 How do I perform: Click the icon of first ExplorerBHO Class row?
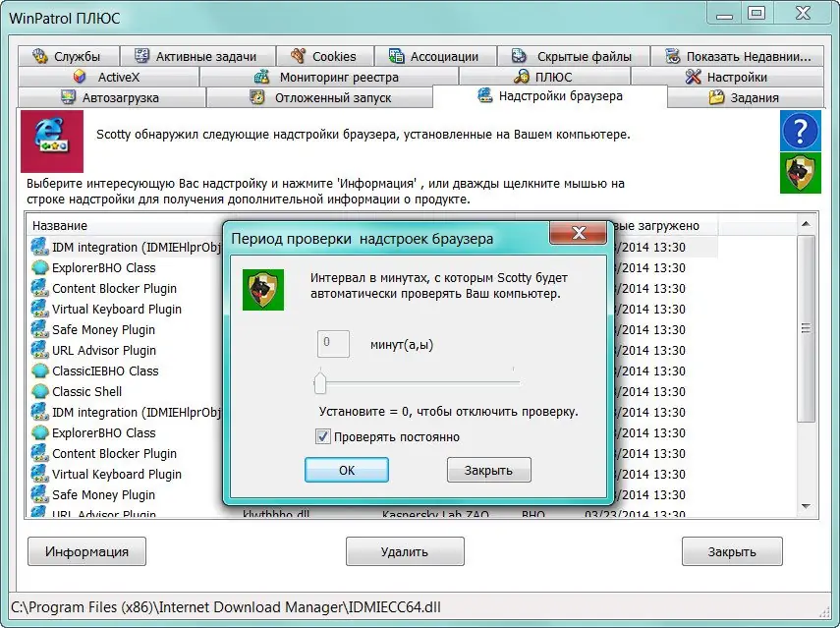40,267
